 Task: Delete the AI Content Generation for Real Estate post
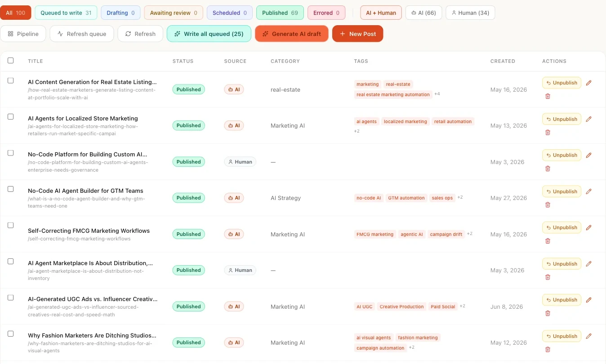(548, 96)
